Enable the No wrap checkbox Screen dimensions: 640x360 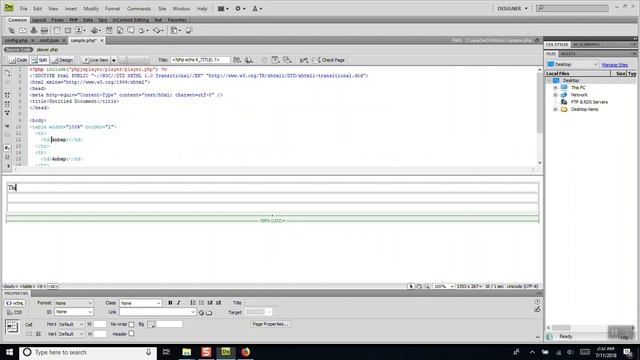[131, 324]
